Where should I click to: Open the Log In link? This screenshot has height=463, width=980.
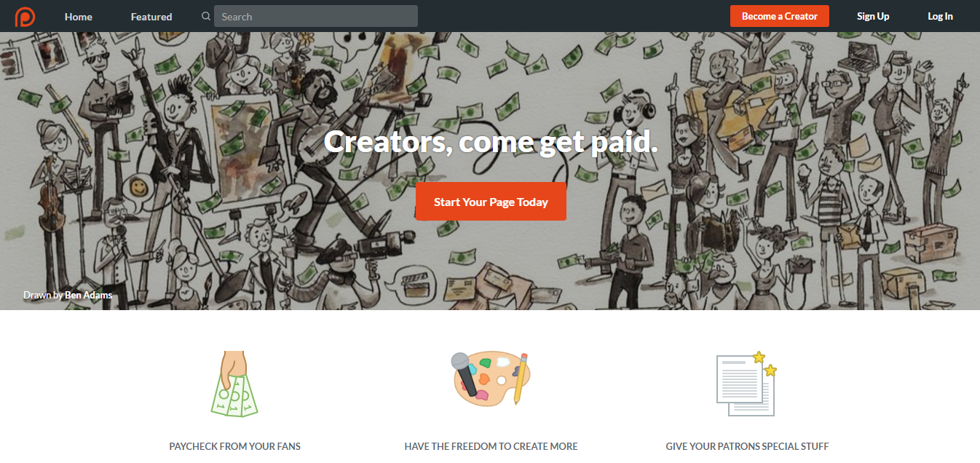tap(940, 16)
